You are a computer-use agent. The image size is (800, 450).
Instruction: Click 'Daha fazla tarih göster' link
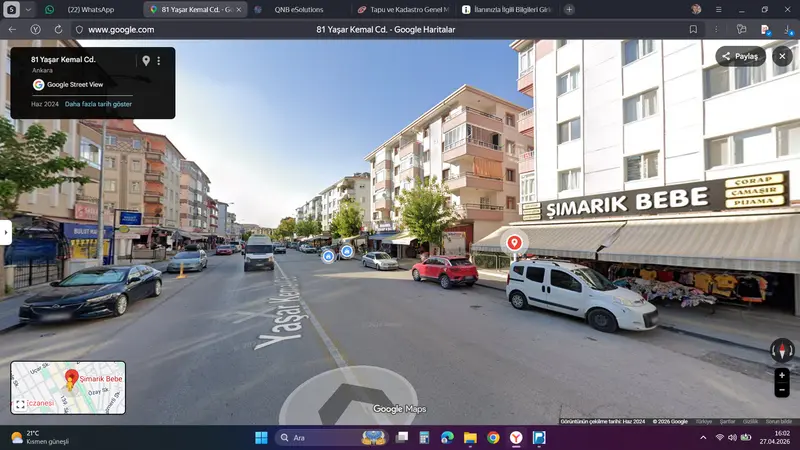tap(98, 104)
